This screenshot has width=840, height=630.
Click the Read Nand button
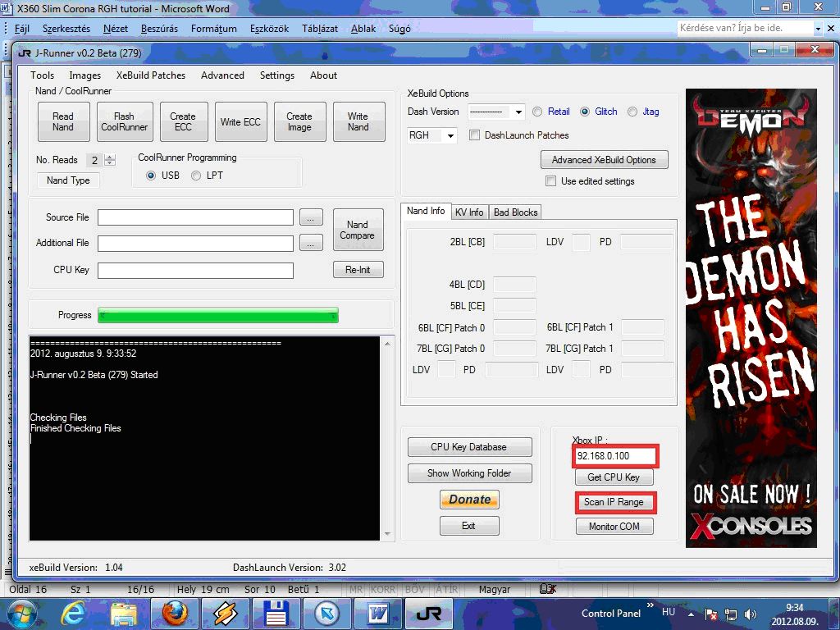pyautogui.click(x=63, y=122)
